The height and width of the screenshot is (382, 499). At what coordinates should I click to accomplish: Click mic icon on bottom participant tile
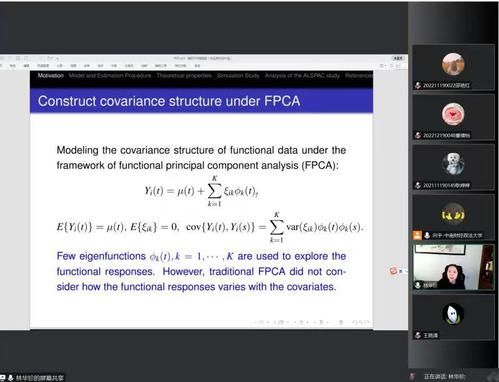(x=418, y=335)
